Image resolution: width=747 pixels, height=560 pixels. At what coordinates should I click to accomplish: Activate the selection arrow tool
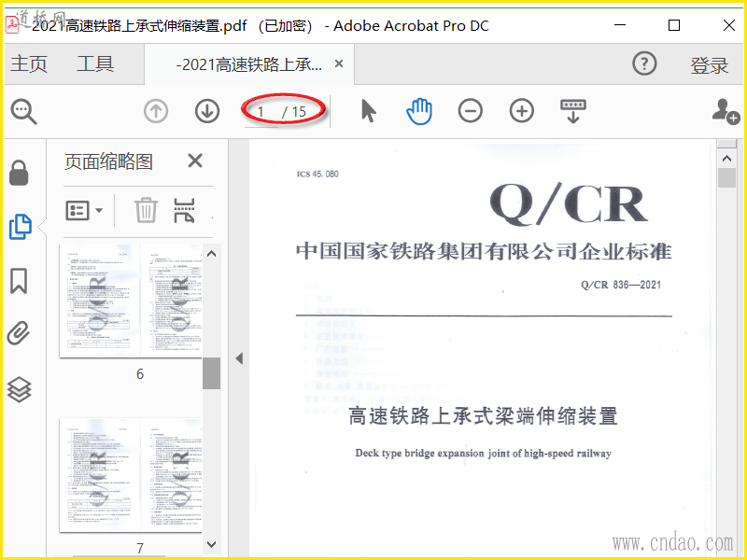(x=368, y=111)
